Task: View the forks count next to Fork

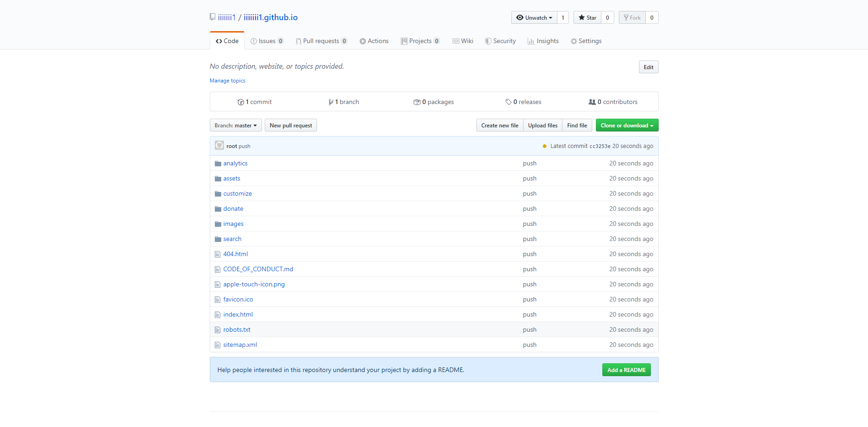Action: (x=652, y=17)
